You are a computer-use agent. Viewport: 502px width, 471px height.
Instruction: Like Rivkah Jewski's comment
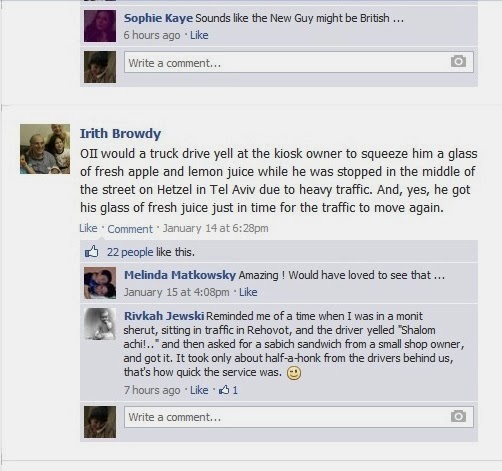click(x=199, y=390)
